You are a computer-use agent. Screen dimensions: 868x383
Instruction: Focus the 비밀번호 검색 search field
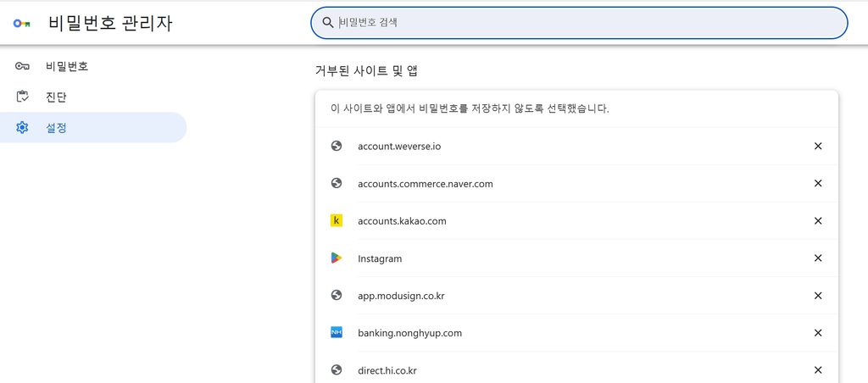point(579,23)
